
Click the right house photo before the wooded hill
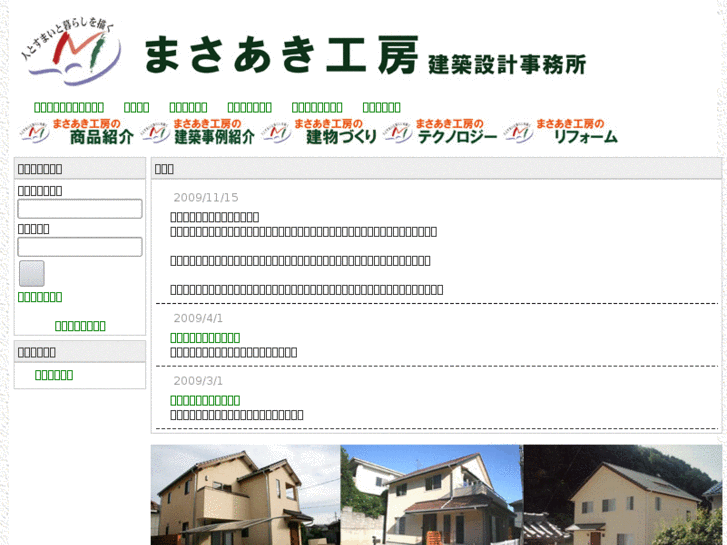click(x=623, y=495)
